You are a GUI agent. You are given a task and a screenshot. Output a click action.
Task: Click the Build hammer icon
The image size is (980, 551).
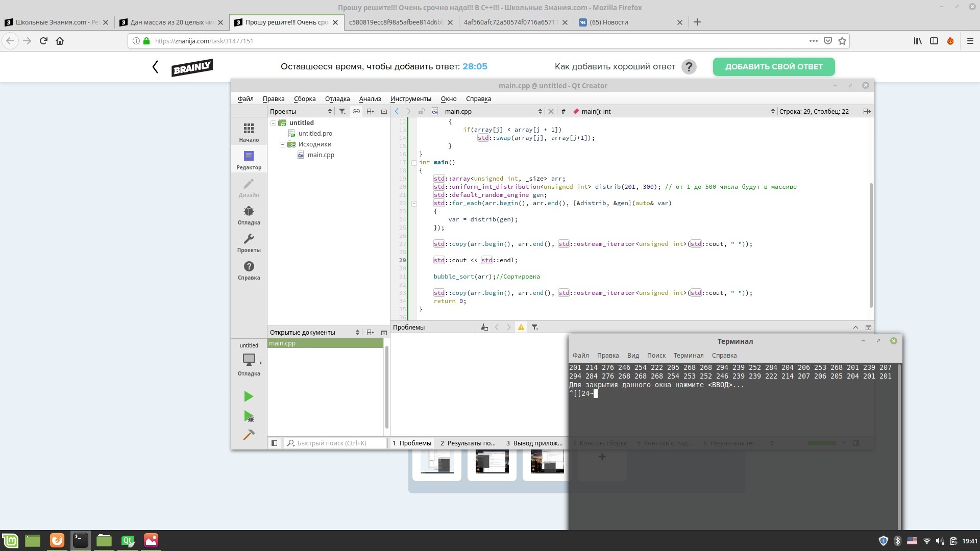tap(249, 435)
